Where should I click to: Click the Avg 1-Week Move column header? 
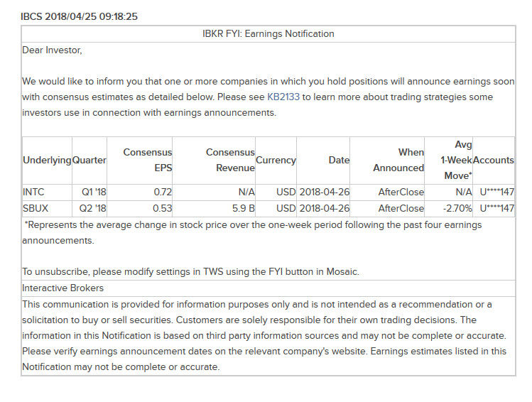tap(455, 161)
